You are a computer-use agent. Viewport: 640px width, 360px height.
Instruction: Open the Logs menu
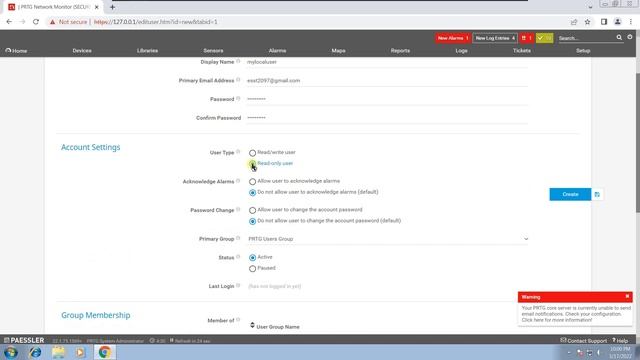coord(461,51)
